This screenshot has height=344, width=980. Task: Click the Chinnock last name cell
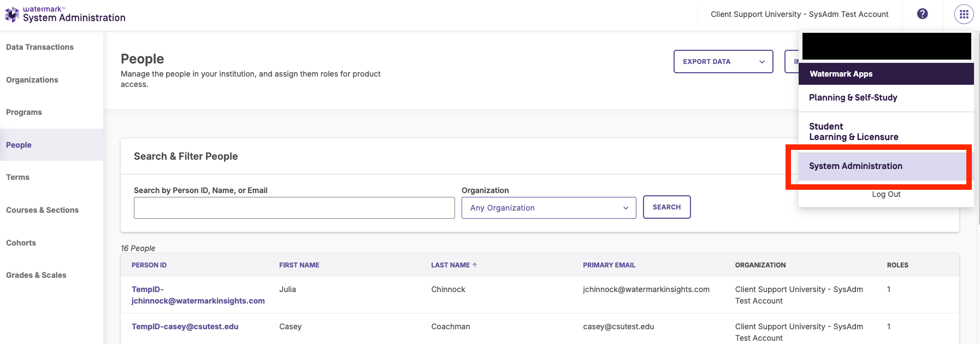tap(448, 289)
